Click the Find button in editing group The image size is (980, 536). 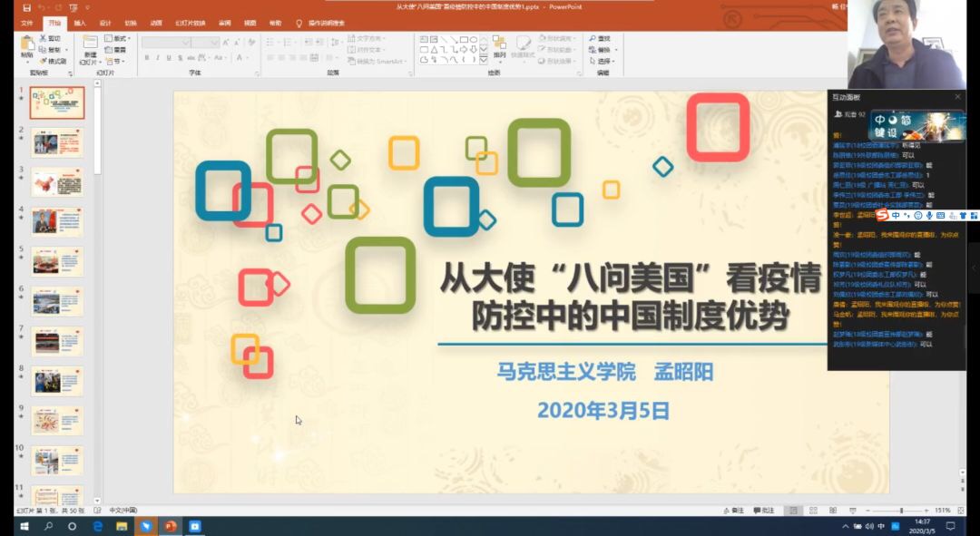[x=600, y=39]
